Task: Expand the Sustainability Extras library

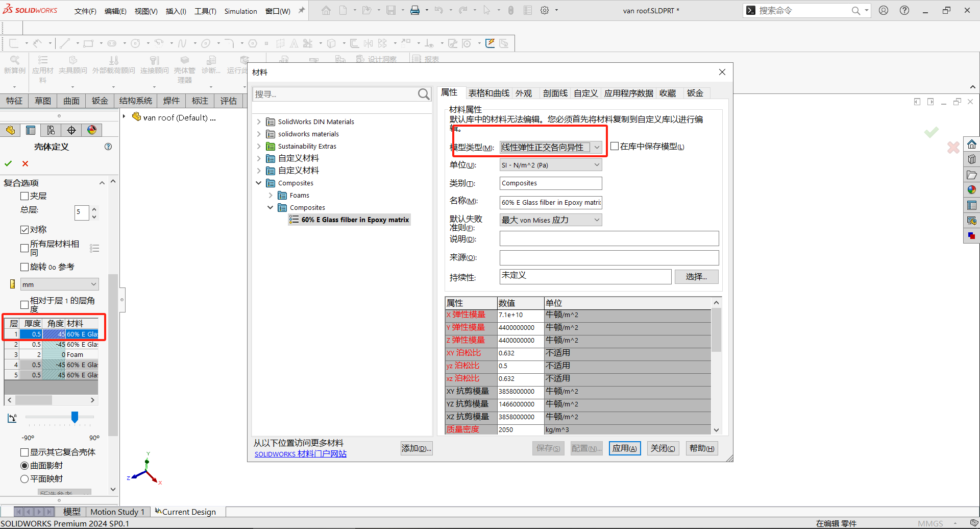Action: (259, 146)
